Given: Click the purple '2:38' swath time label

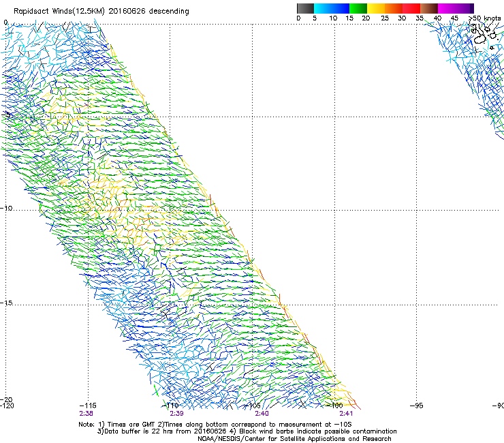Looking at the screenshot, I should (x=86, y=414).
